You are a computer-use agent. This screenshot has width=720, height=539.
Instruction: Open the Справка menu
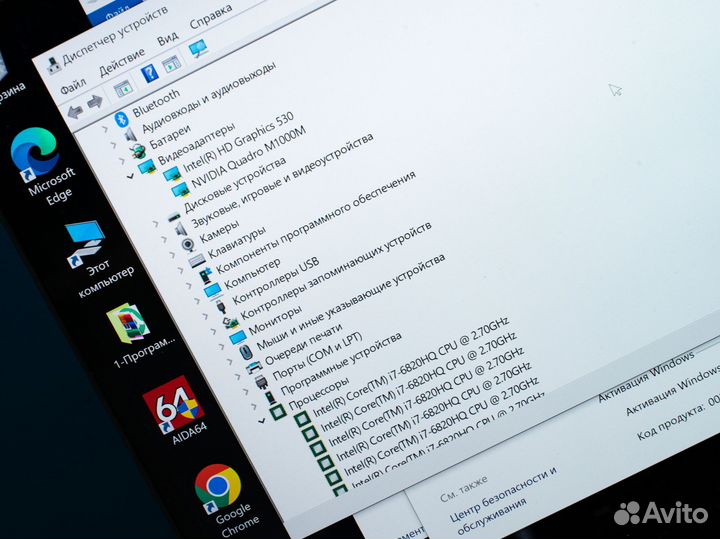[210, 17]
